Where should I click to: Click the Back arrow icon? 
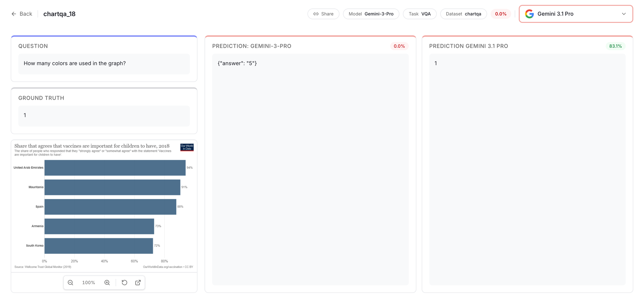point(14,14)
